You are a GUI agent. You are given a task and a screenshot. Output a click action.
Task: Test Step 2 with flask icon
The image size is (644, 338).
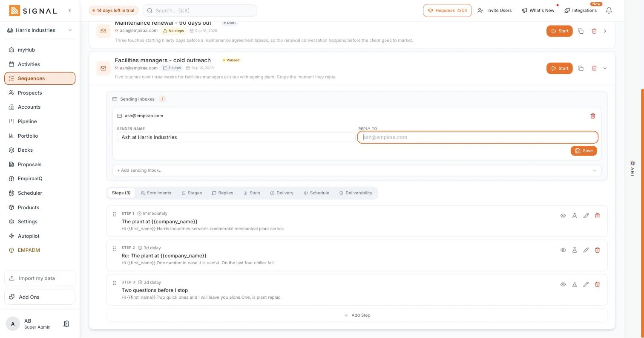tap(575, 250)
